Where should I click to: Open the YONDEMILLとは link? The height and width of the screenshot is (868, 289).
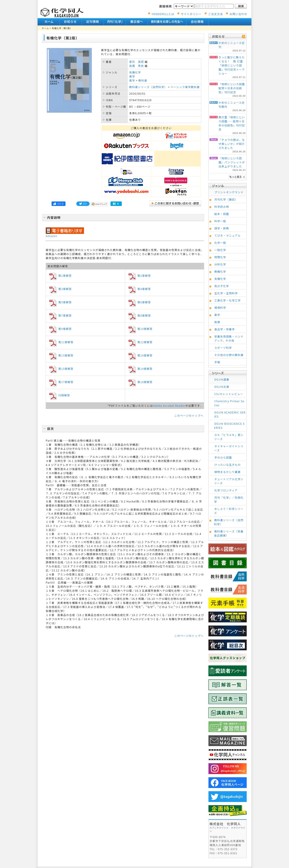(163, 14)
